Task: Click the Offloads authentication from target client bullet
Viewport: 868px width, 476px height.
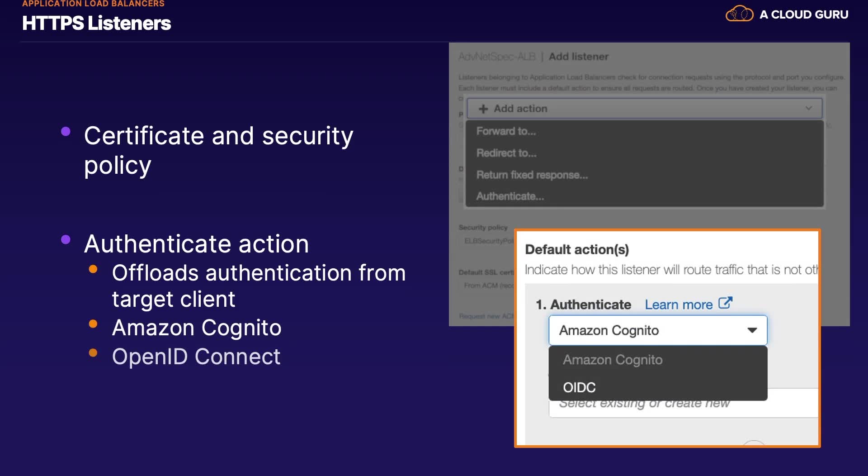Action: coord(259,286)
